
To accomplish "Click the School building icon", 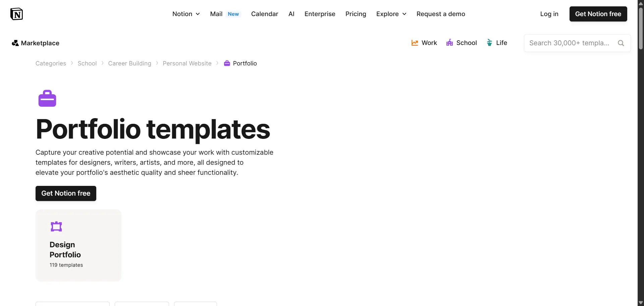I will click(x=449, y=43).
